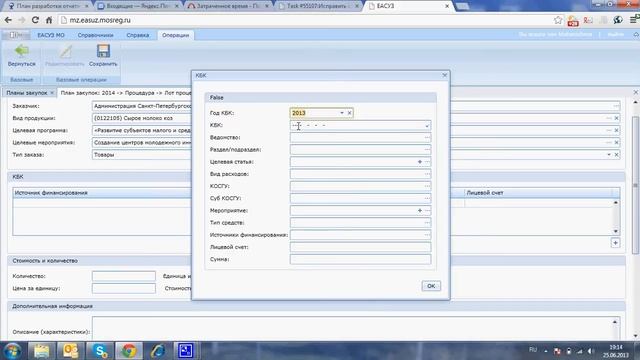Open Outlook from the taskbar
The height and width of the screenshot is (360, 640).
coord(71,351)
